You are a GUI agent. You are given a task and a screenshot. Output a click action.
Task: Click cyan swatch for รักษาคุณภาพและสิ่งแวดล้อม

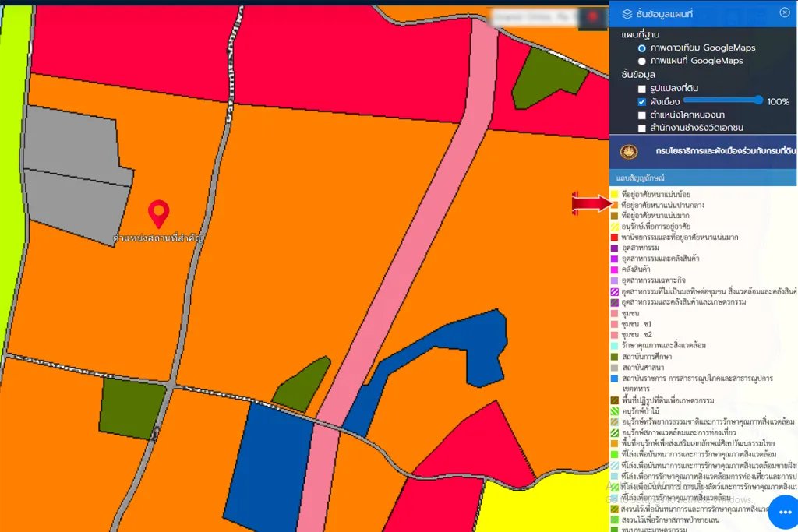(x=614, y=345)
